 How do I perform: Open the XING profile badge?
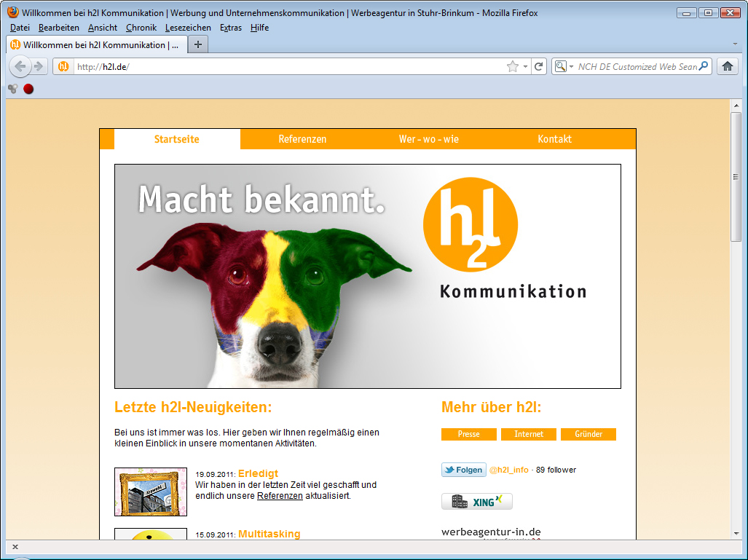click(x=477, y=501)
